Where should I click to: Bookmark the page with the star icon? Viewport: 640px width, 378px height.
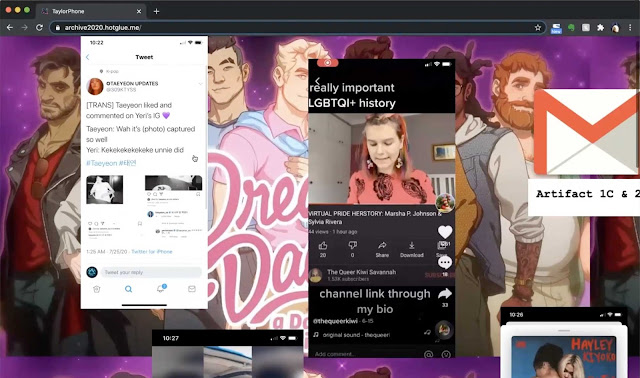[538, 27]
